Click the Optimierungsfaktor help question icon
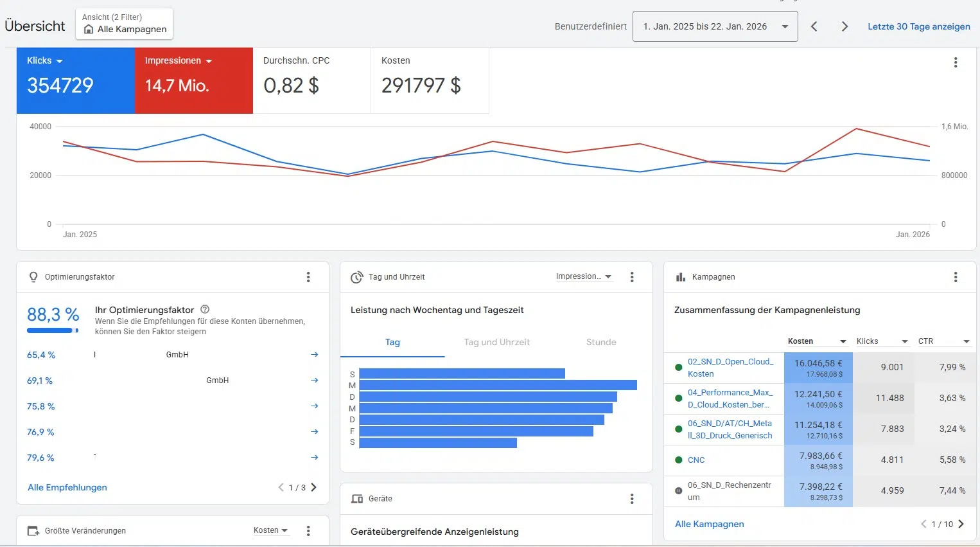 tap(205, 309)
